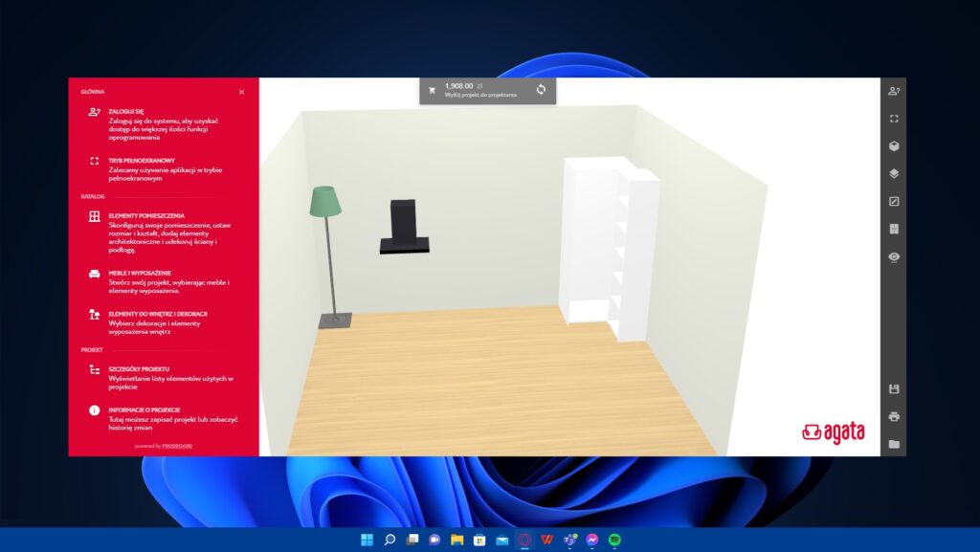Switch to Opera browser in taskbar
Image resolution: width=980 pixels, height=552 pixels.
(524, 540)
